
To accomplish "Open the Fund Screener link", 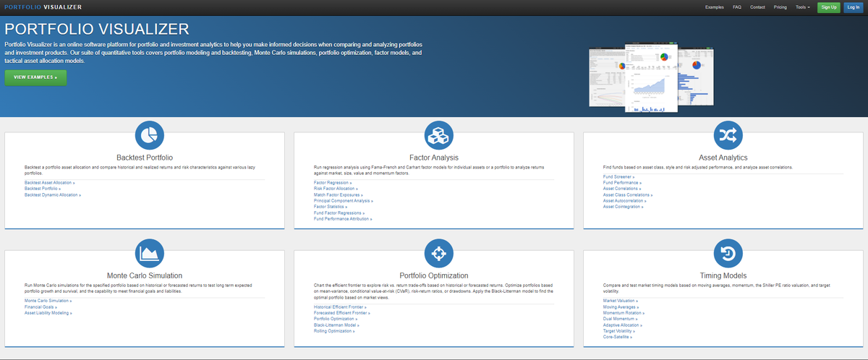I will click(619, 177).
